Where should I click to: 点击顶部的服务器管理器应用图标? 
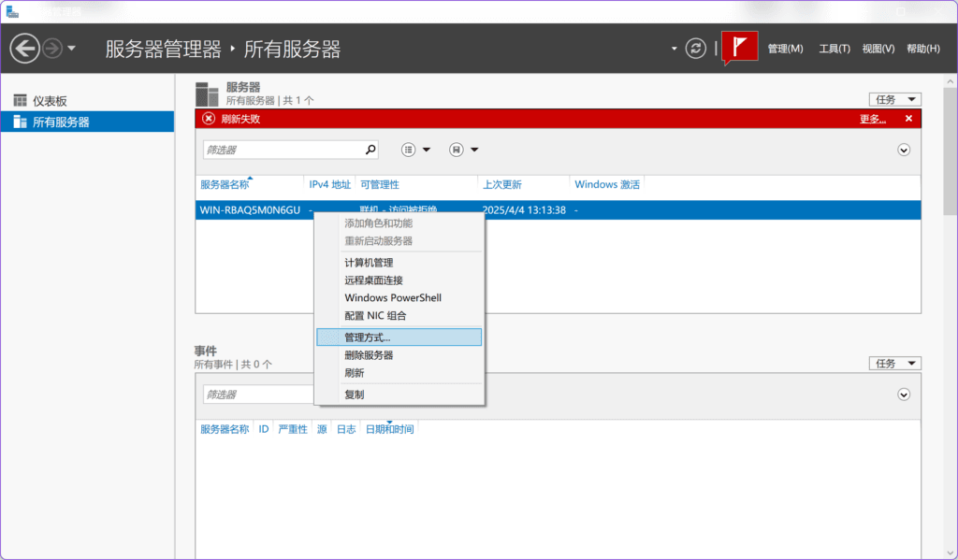(x=13, y=9)
